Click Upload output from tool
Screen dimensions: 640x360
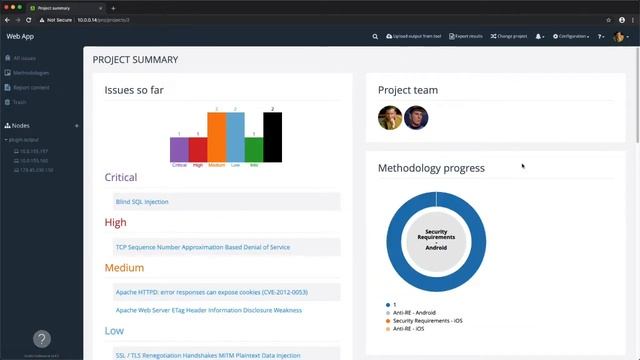click(413, 36)
